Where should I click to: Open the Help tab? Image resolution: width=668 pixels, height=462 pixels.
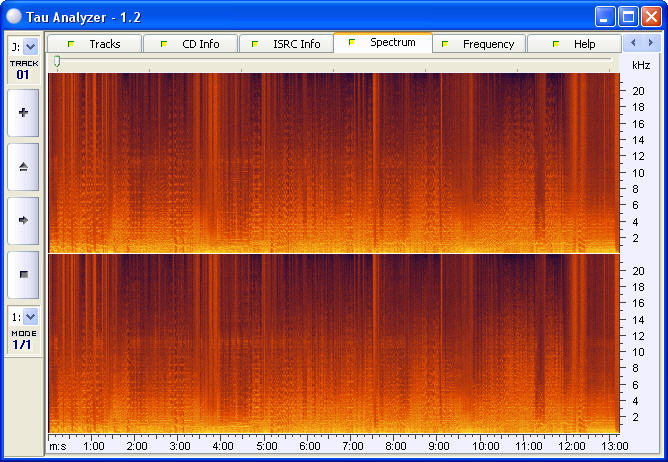(575, 44)
